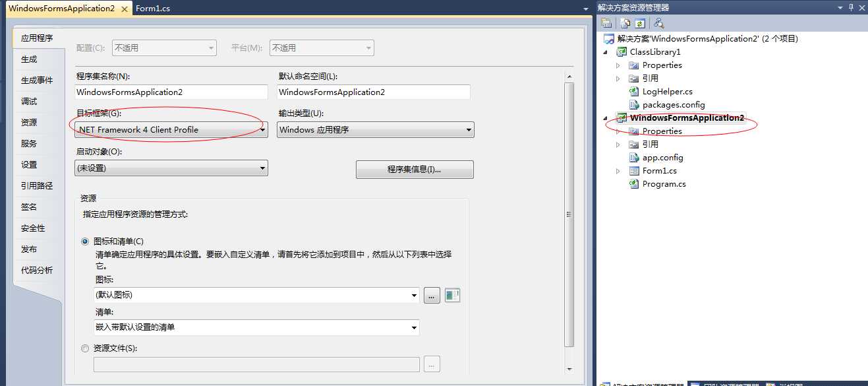Open the 图标 dropdown showing (默认图标)
Image resolution: width=868 pixels, height=386 pixels.
[x=256, y=295]
